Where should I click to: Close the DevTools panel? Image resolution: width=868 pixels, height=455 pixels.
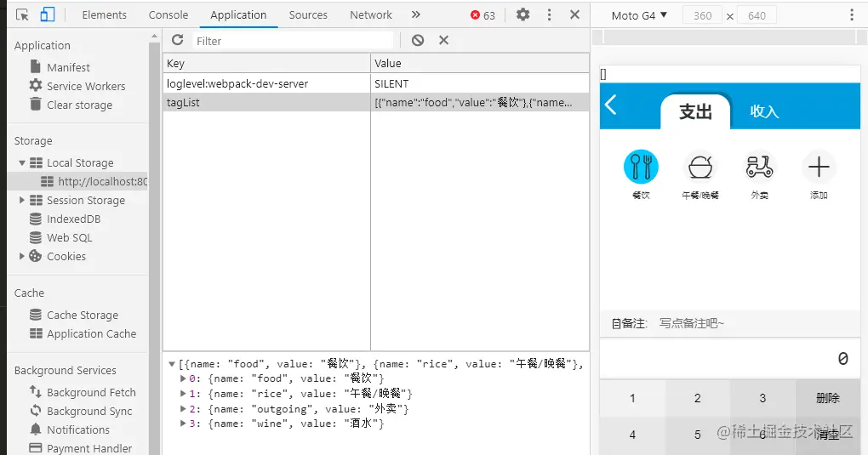(x=574, y=15)
